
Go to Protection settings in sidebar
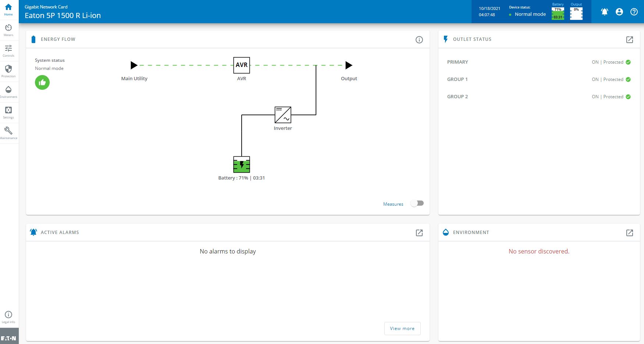pos(8,71)
